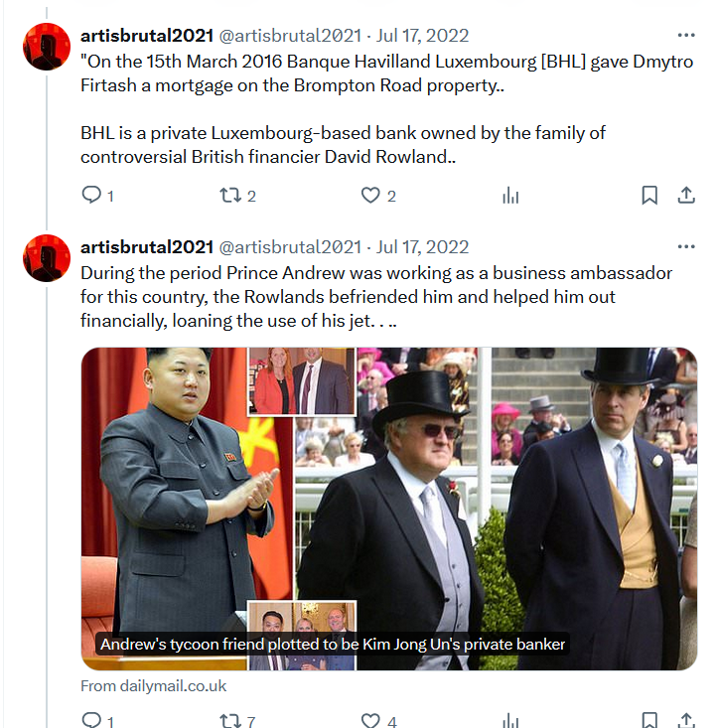The image size is (716, 728).
Task: Bookmark the Banque Havilland tweet
Action: tap(649, 195)
